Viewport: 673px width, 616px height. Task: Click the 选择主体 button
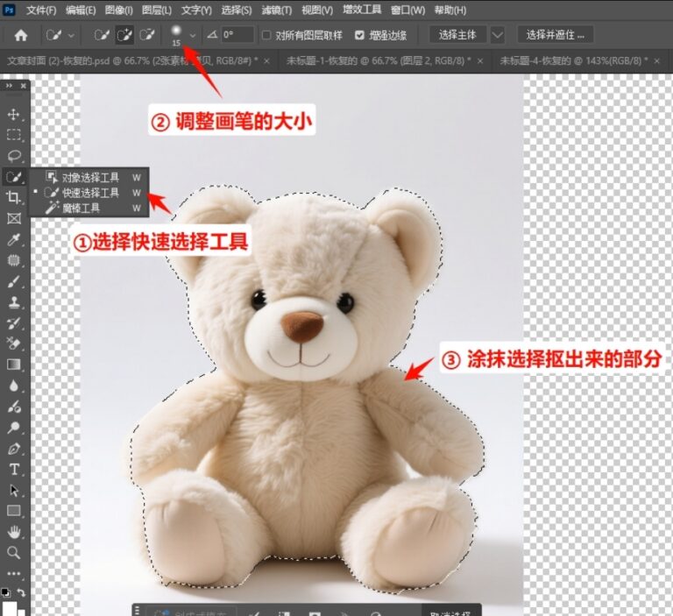click(457, 35)
